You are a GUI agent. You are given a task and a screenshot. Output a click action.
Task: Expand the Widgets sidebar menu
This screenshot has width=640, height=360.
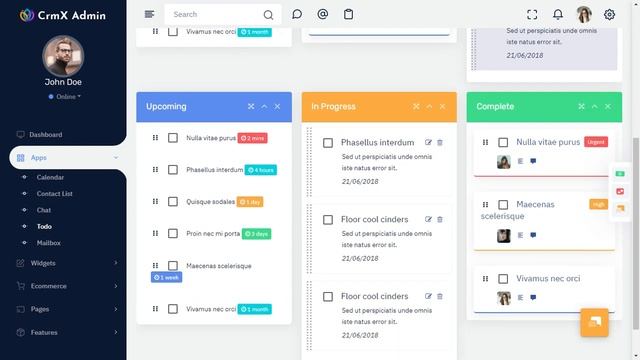67,263
